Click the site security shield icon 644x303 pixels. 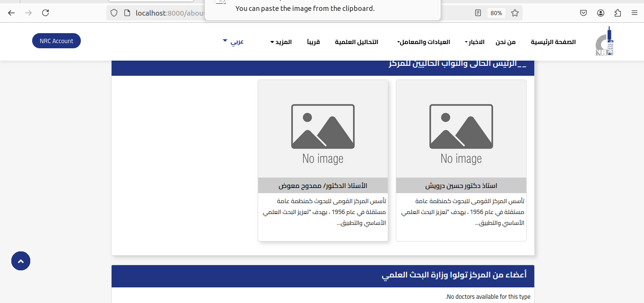point(114,13)
